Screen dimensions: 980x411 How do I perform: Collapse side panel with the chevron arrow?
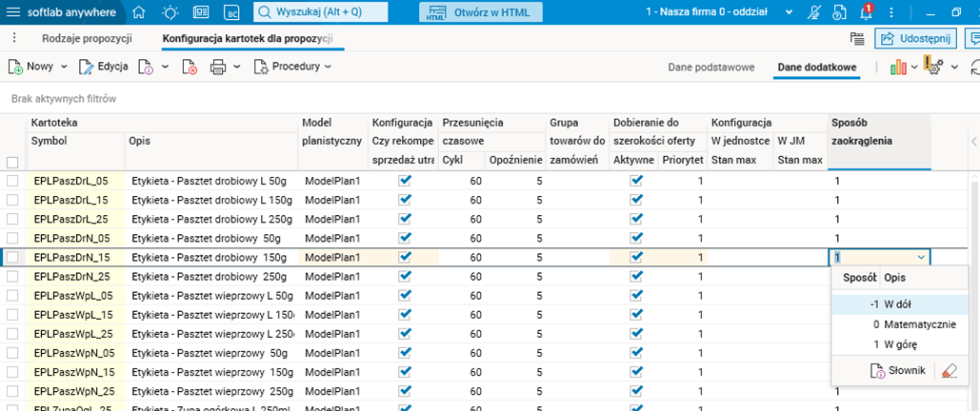pyautogui.click(x=972, y=142)
